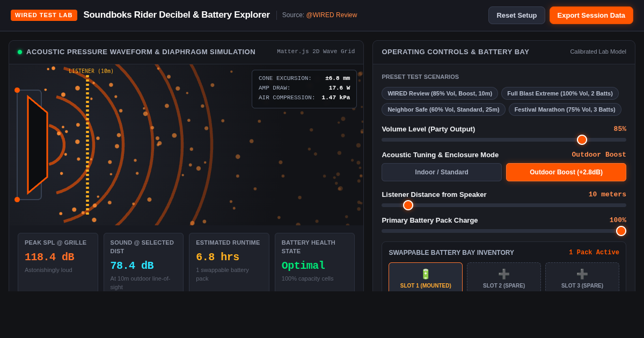Apply the Festival Marathon preset
Screen dimensions: 644x338
click(x=565, y=109)
